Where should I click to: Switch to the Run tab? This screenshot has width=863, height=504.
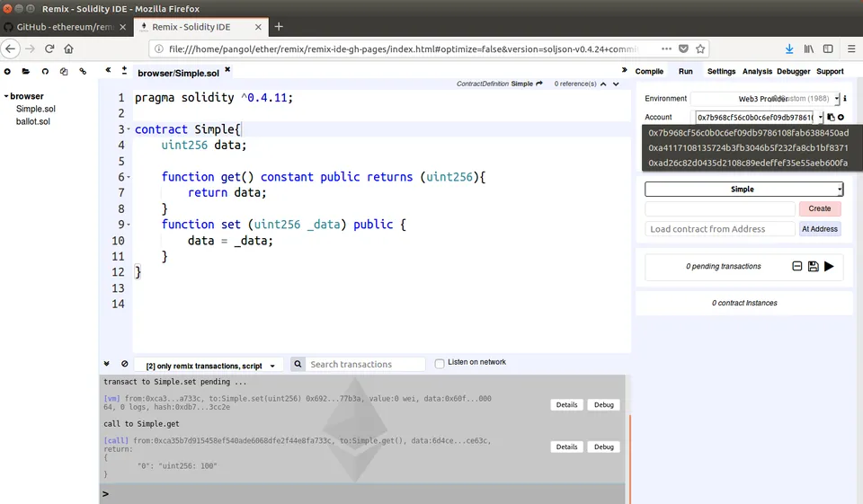click(x=686, y=72)
